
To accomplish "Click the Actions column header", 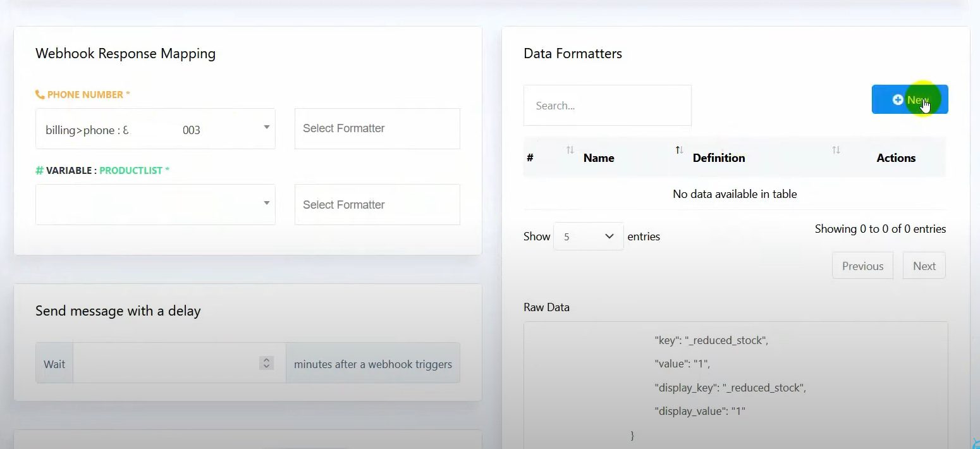I will click(895, 158).
